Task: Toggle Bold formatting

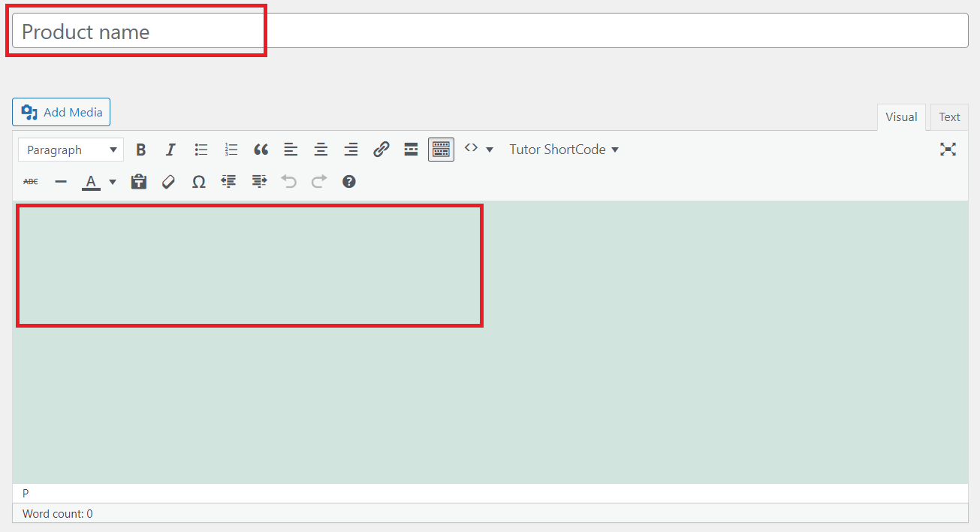Action: 140,150
